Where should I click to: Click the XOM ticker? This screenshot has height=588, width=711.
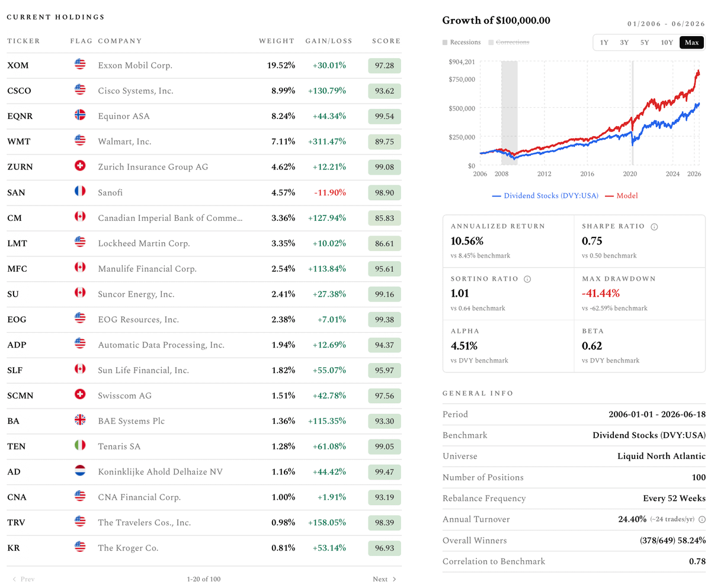[x=18, y=65]
